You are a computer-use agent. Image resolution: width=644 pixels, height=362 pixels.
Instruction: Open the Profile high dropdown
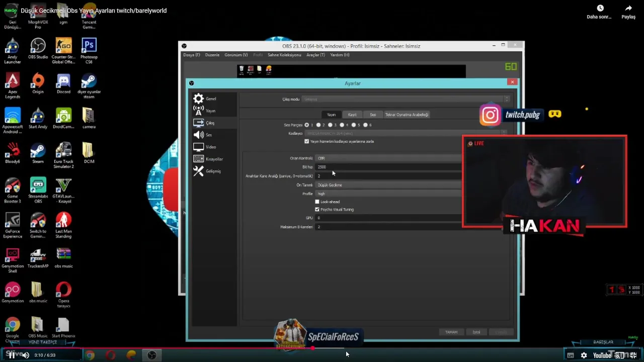(388, 194)
